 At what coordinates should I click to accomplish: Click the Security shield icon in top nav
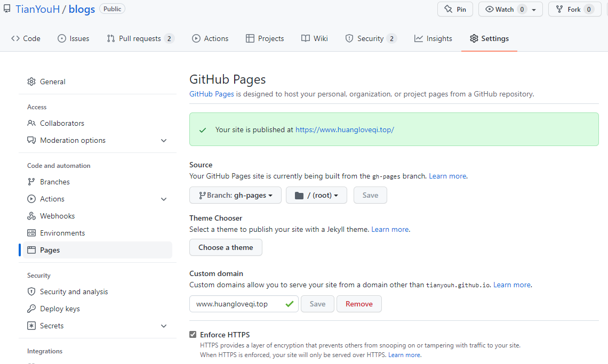pyautogui.click(x=349, y=38)
